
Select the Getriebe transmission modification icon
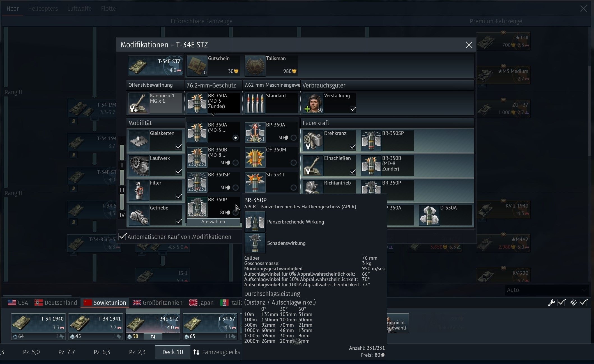pyautogui.click(x=139, y=215)
